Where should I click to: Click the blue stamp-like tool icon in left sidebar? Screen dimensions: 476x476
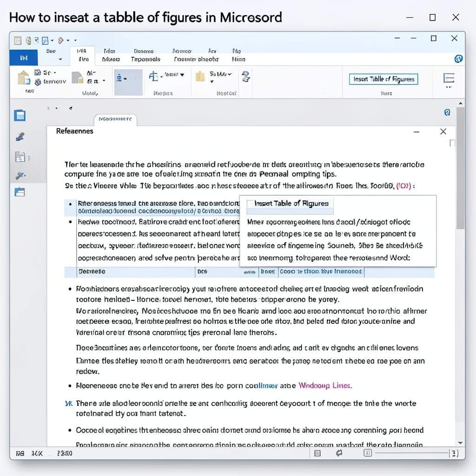(20, 137)
